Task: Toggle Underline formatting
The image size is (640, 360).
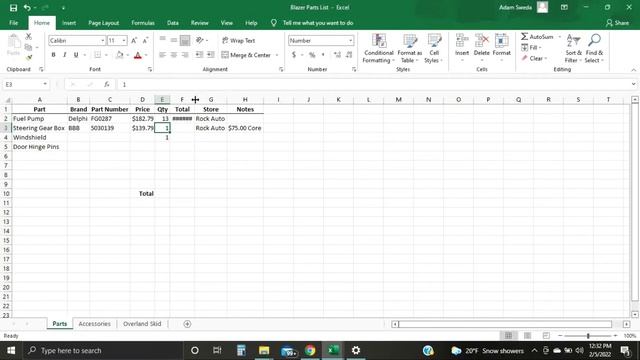Action: (x=76, y=55)
